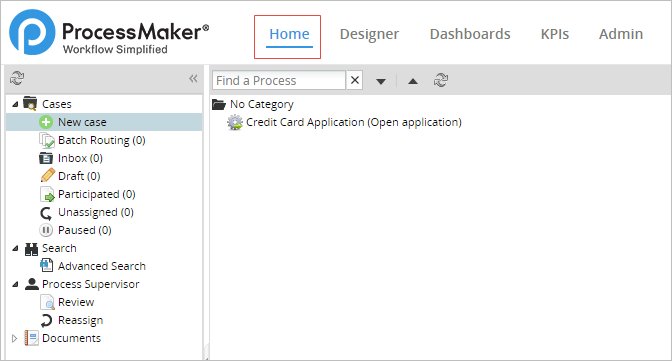Click the collapse-all up arrow icon
Screen dimensions: 672x361
coord(413,81)
